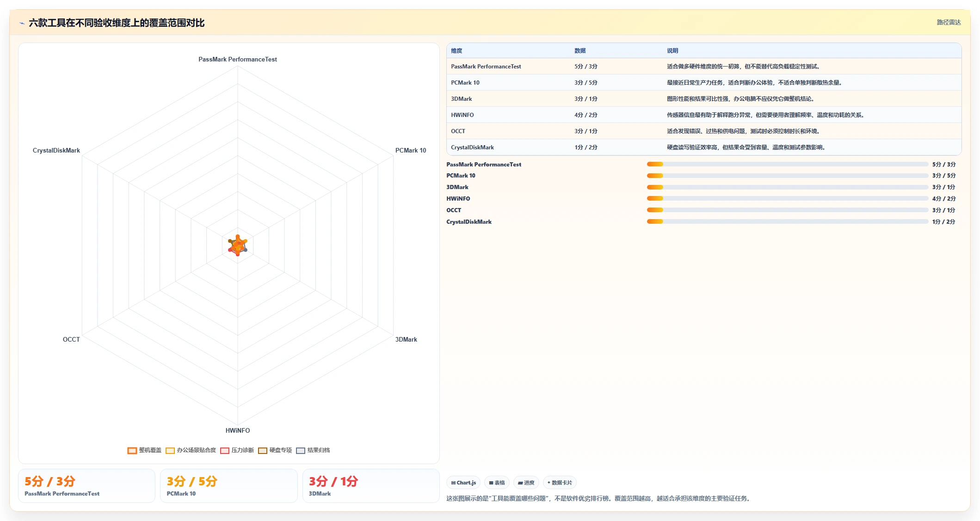Click the 3DMark progress bar
Screen dimensions: 980x521
point(788,187)
